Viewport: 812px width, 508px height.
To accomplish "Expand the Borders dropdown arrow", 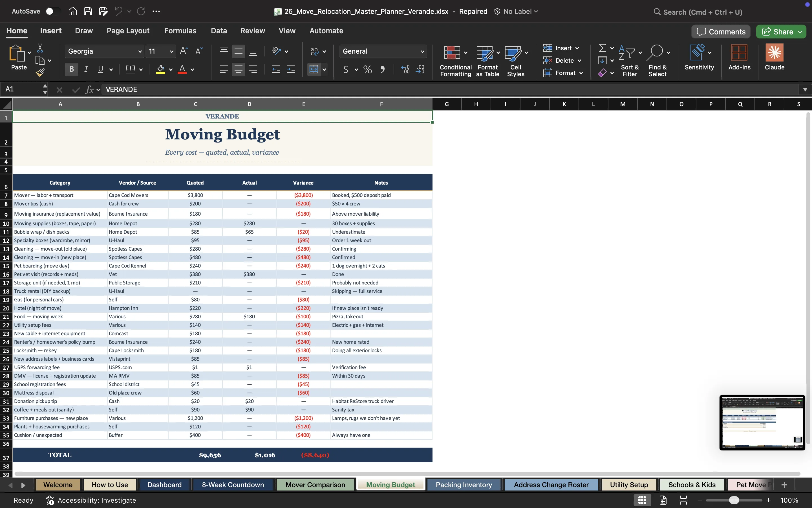I will click(141, 69).
